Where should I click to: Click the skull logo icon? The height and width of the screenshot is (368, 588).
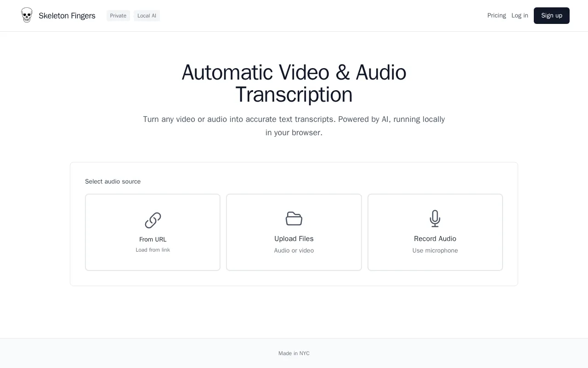(x=27, y=15)
